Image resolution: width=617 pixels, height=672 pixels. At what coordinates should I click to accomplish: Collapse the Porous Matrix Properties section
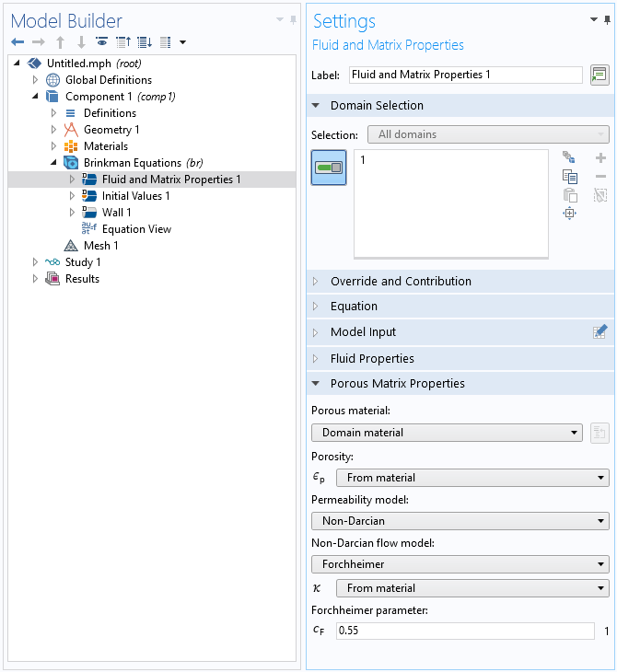[x=397, y=384]
